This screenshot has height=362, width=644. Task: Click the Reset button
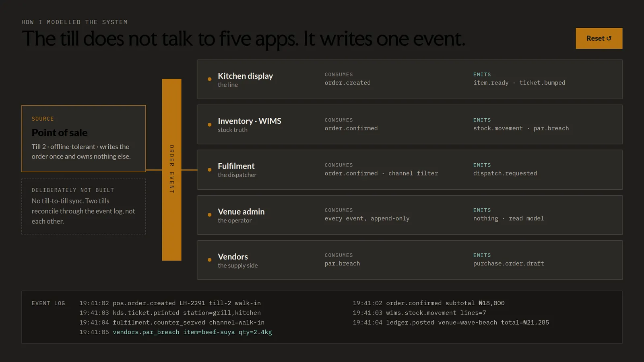pos(599,38)
